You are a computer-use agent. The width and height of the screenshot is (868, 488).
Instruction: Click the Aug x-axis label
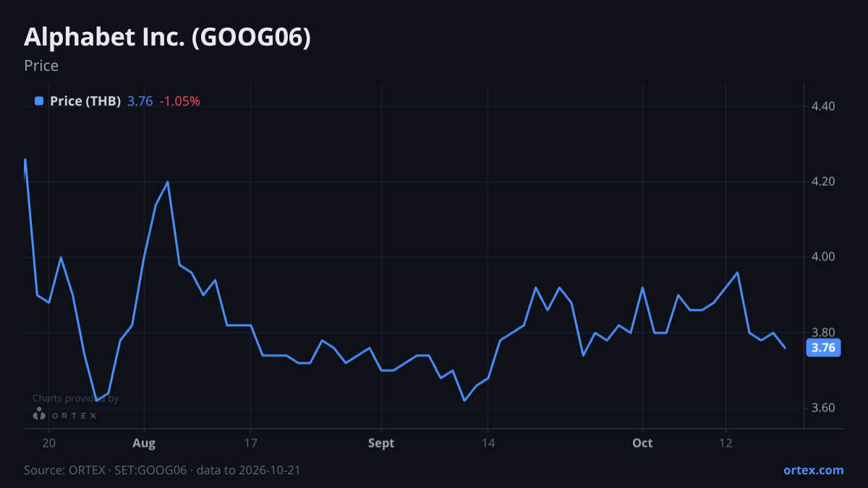pos(145,443)
